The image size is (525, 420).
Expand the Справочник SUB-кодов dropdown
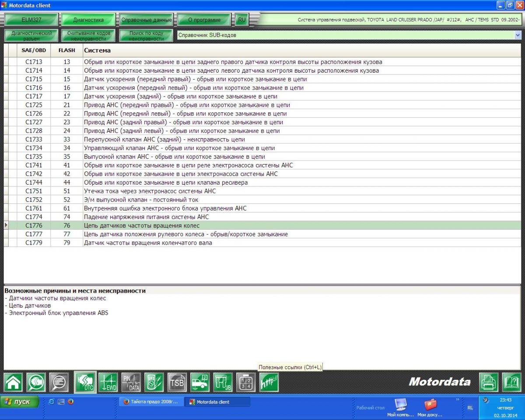point(518,35)
